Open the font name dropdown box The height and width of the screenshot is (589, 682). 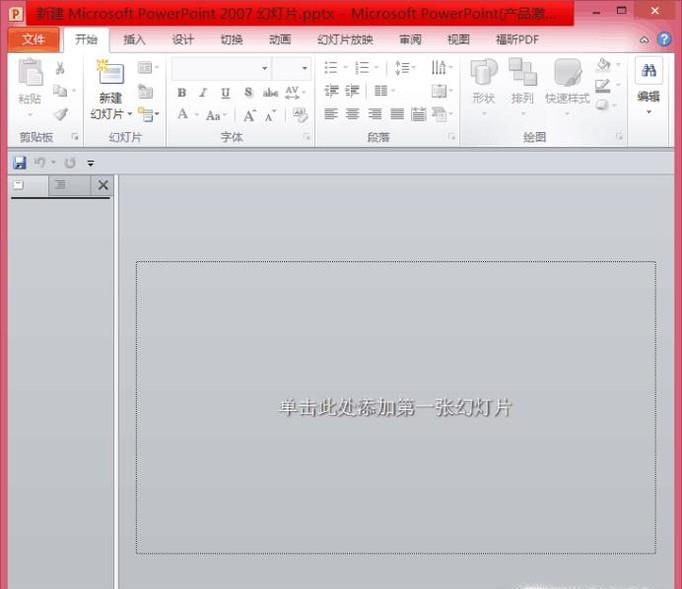(x=221, y=68)
